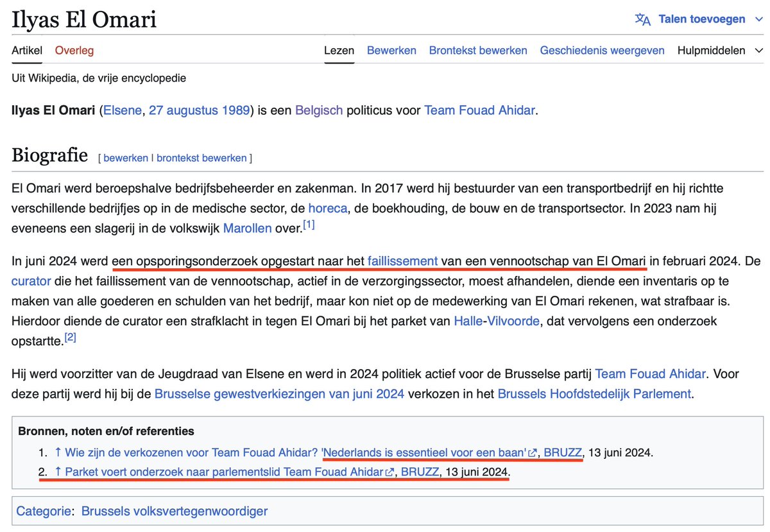770x532 pixels.
Task: Visit category Brussels volksvertegenwoordiger
Action: click(x=174, y=511)
